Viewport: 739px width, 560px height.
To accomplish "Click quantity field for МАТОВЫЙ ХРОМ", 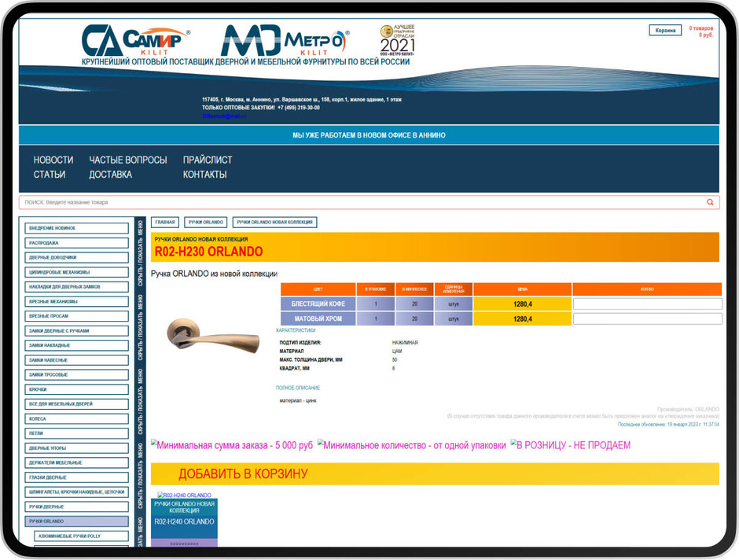I will pos(647,319).
